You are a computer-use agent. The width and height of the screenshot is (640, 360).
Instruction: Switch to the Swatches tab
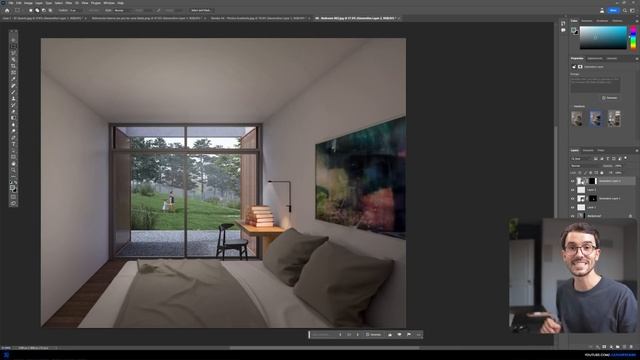click(587, 21)
